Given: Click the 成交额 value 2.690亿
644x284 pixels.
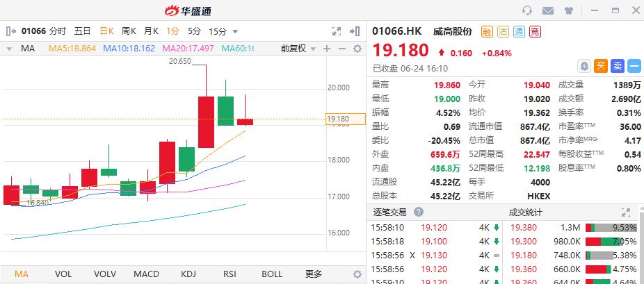Looking at the screenshot, I should click(626, 99).
